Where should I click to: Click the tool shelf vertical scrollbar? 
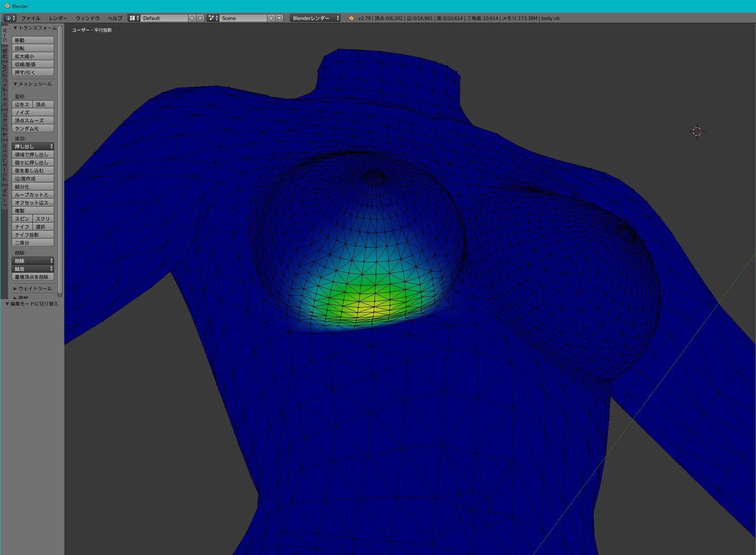point(60,160)
